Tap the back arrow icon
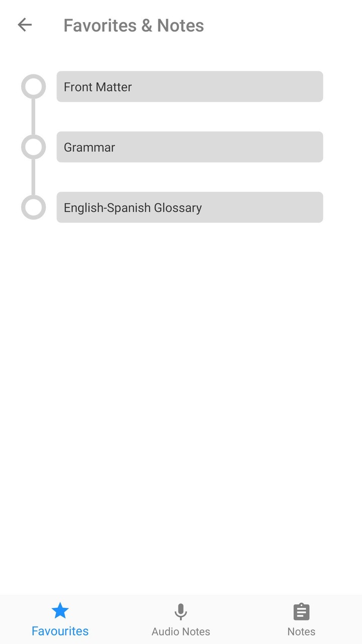Image resolution: width=362 pixels, height=644 pixels. click(x=25, y=25)
